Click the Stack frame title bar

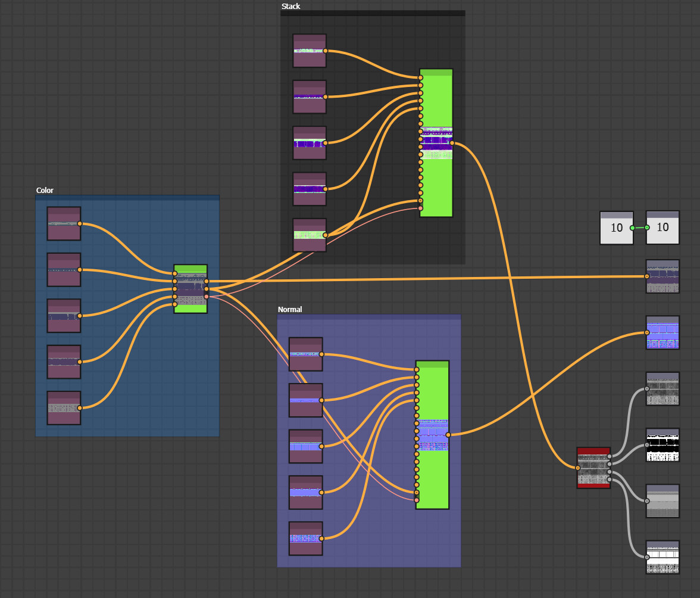click(372, 13)
